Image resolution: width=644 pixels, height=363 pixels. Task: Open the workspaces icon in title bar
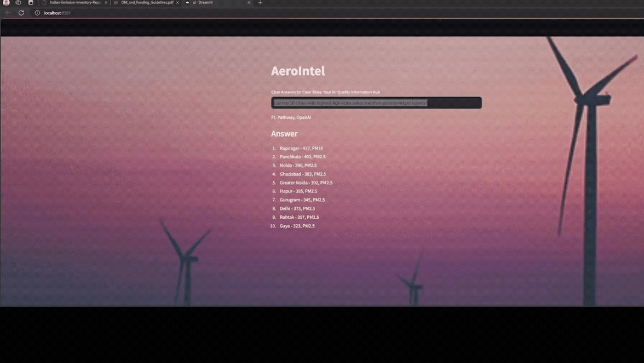point(18,3)
